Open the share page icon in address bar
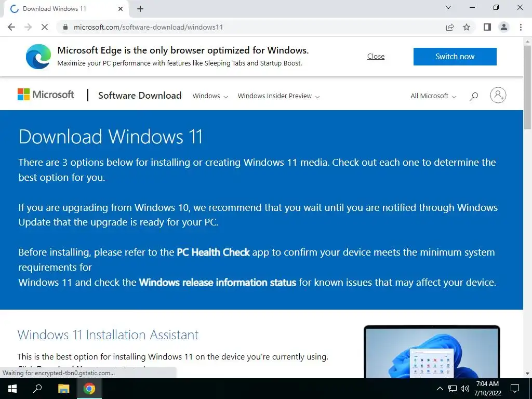Image resolution: width=532 pixels, height=399 pixels. click(450, 27)
